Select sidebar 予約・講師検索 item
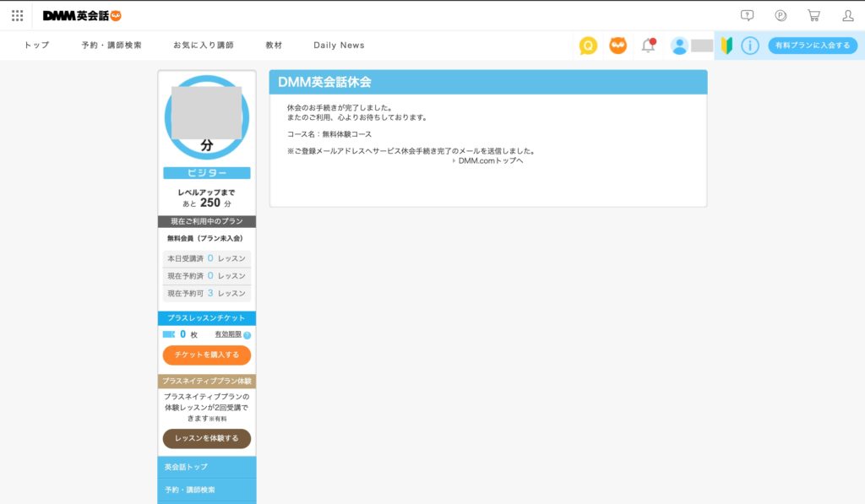865x504 pixels. click(207, 490)
